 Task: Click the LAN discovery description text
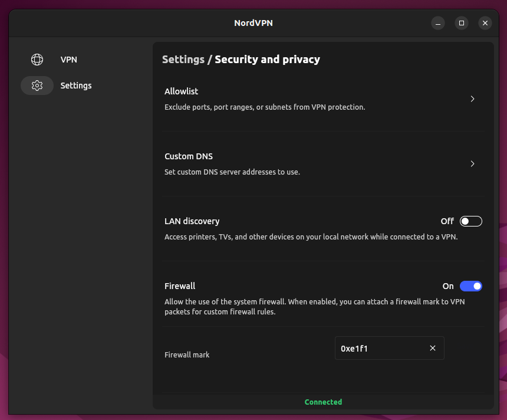(x=311, y=237)
